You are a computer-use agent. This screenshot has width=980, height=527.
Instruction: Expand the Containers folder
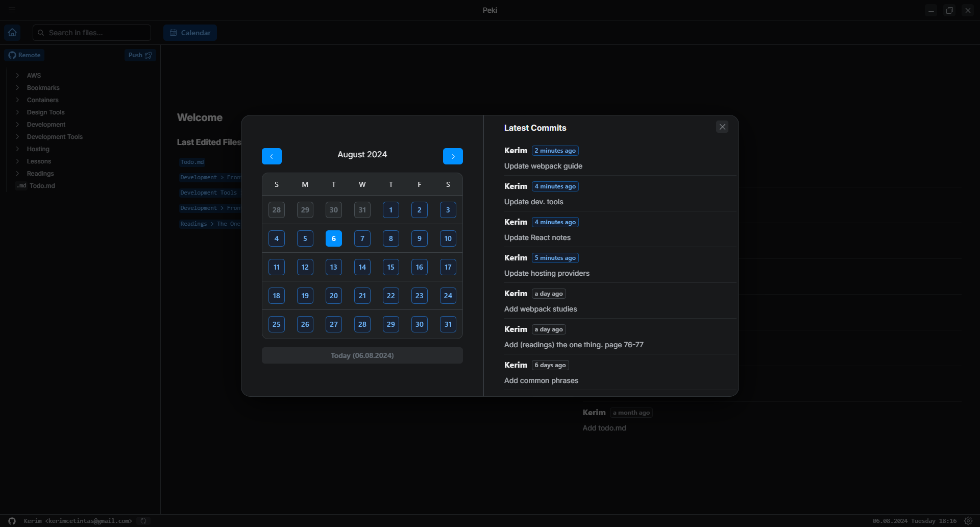click(42, 100)
